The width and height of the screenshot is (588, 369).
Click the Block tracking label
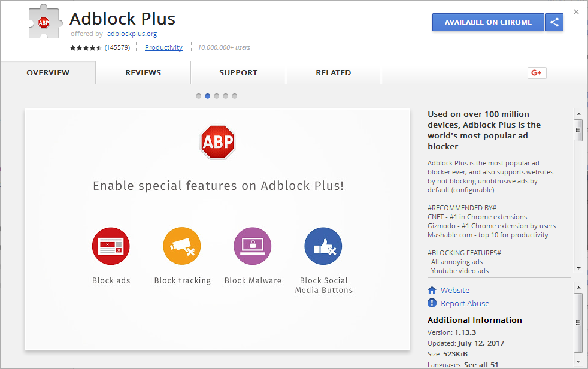click(x=183, y=280)
